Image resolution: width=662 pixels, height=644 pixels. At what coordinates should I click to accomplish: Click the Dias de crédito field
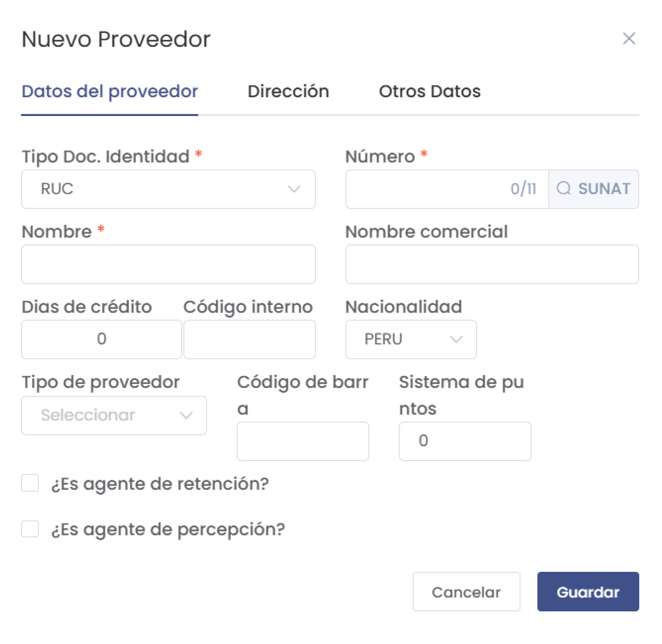point(102,339)
